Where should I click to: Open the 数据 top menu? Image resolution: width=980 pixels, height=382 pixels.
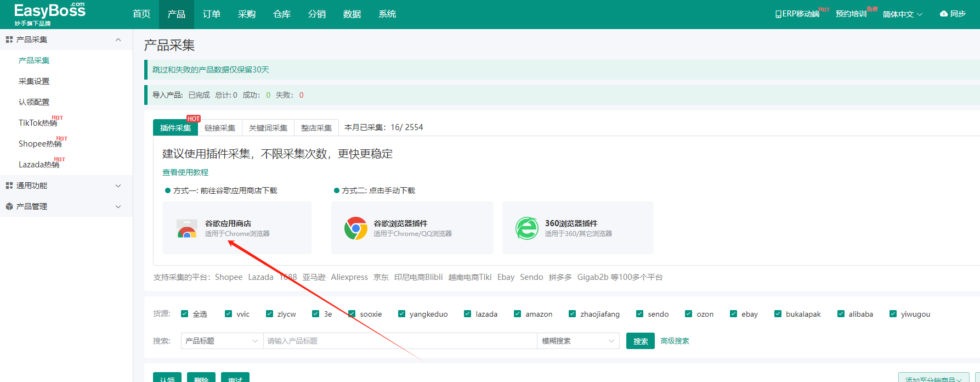352,14
